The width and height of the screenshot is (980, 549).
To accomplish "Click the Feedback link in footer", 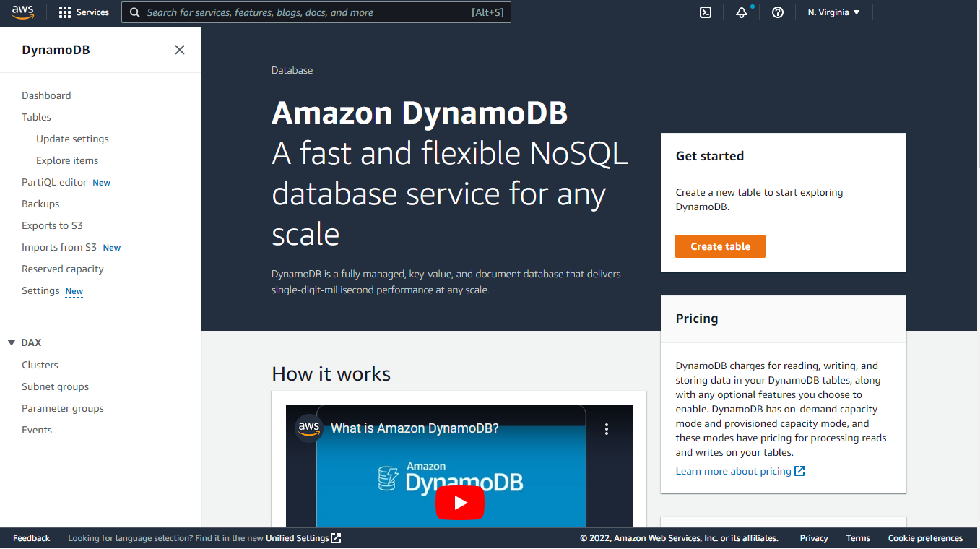I will pyautogui.click(x=31, y=538).
